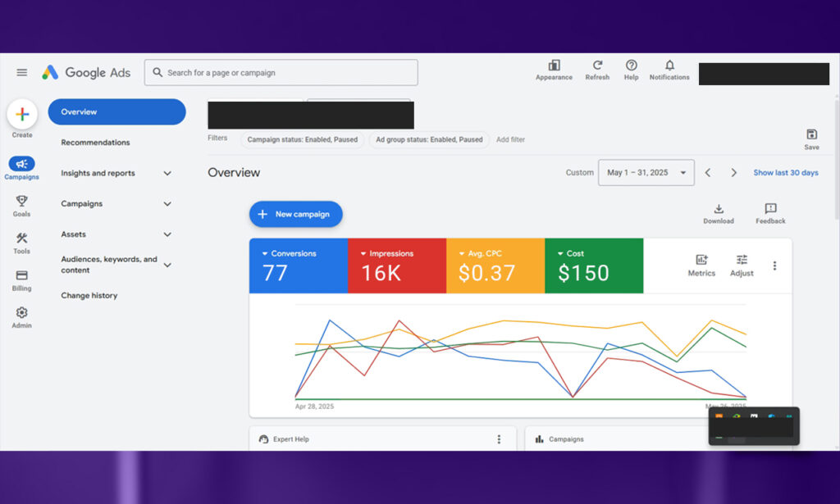Open Expert Help card options menu

(499, 439)
